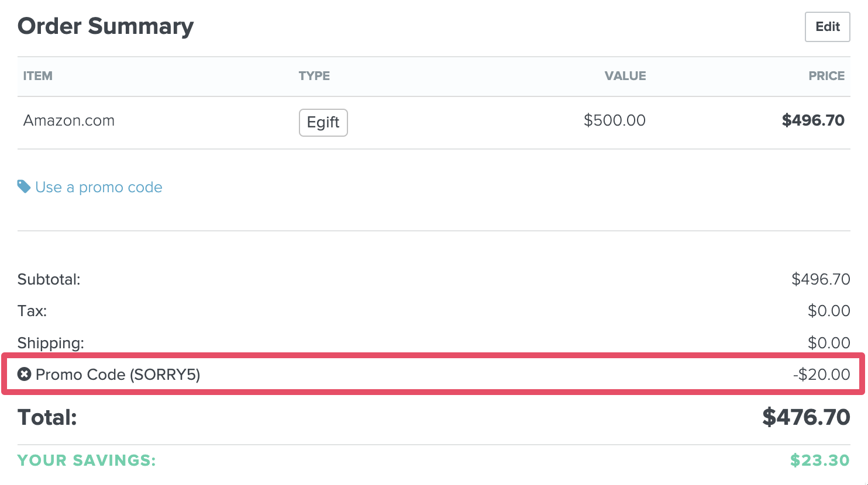Click the bold $496.70 item price
Viewport: 868px width, 485px height.
[812, 120]
